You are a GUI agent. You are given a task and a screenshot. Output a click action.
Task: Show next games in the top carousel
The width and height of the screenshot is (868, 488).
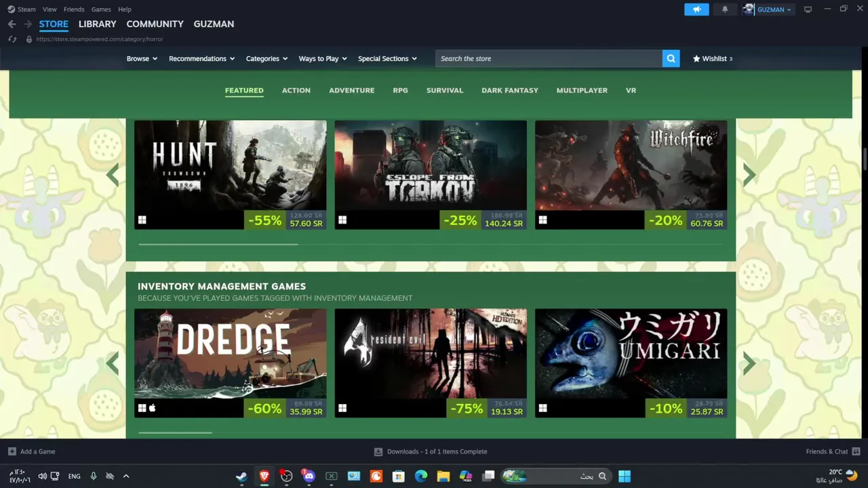[x=749, y=175]
